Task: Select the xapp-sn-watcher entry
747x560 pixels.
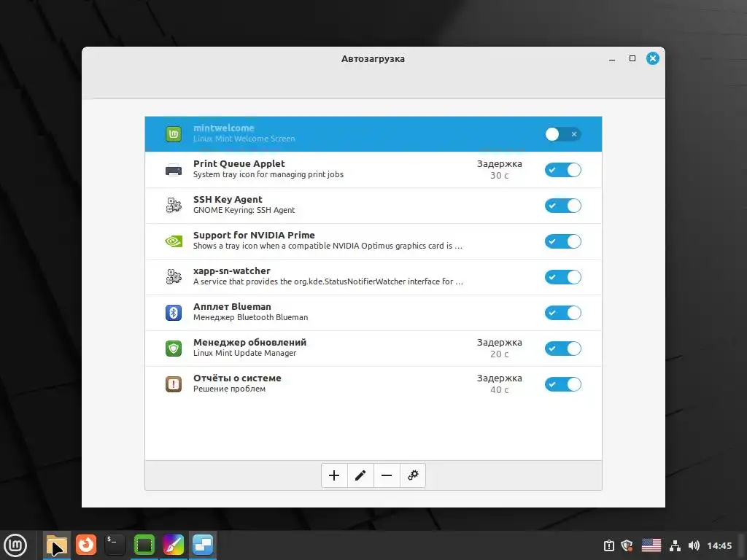Action: point(373,277)
